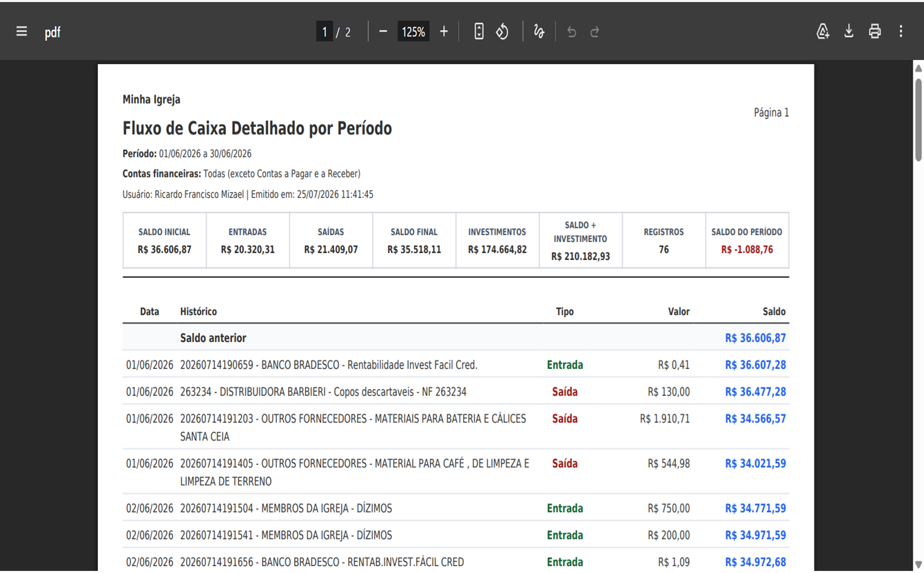The width and height of the screenshot is (924, 573).
Task: Click the scrollbar up arrow
Action: (918, 68)
